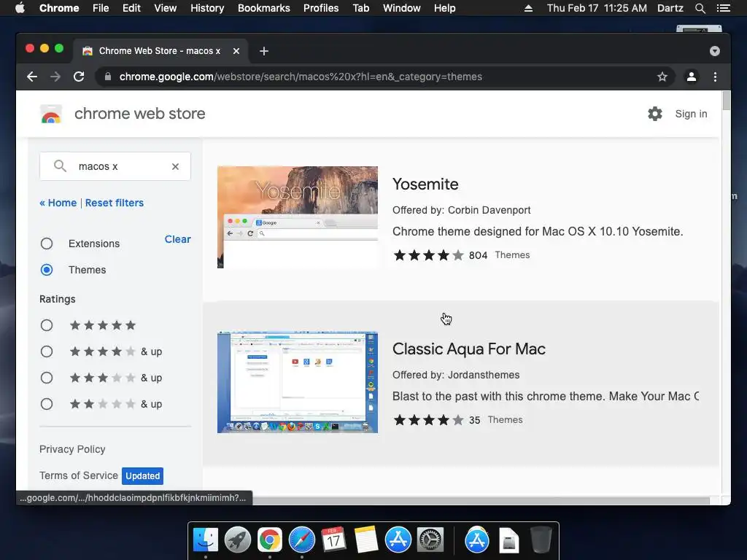Open the Privacy Policy link
The width and height of the screenshot is (747, 560).
pos(72,449)
